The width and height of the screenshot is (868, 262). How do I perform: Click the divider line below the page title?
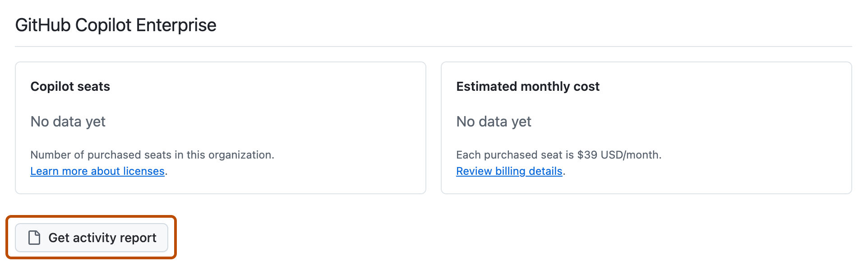tap(434, 47)
